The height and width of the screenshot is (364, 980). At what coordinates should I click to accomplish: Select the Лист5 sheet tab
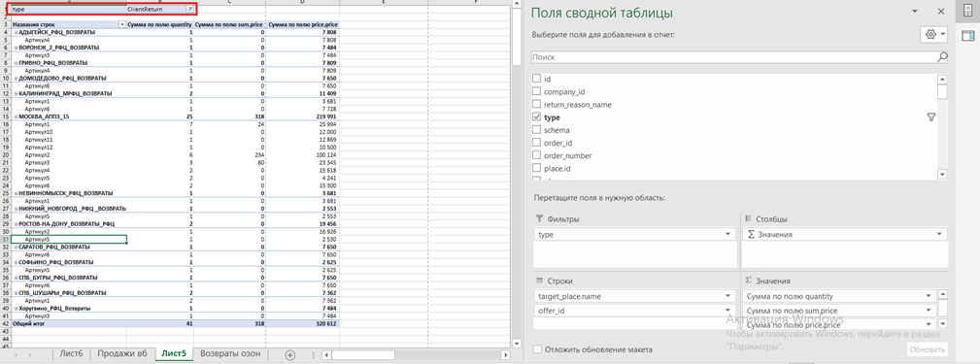click(174, 354)
